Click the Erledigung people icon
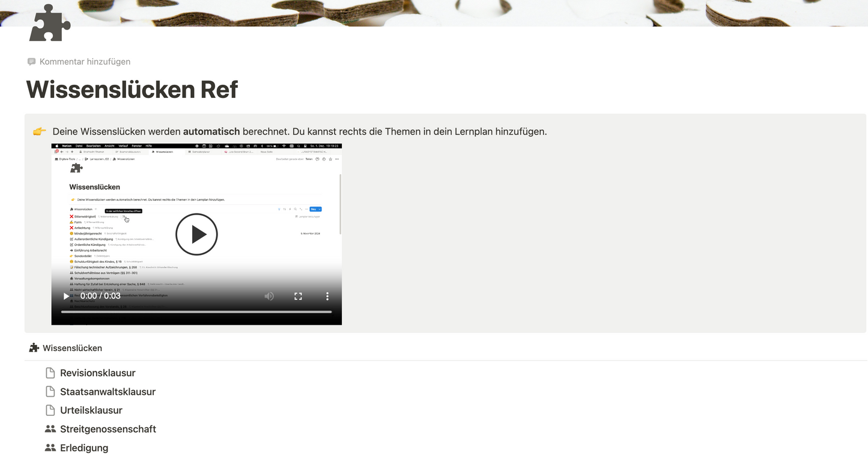868x458 pixels. coord(50,448)
